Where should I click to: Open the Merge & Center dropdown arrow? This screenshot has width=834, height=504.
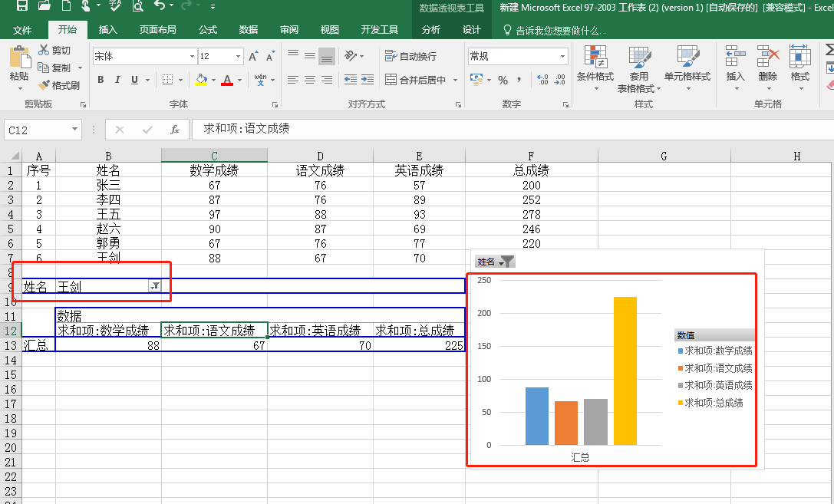pos(455,81)
